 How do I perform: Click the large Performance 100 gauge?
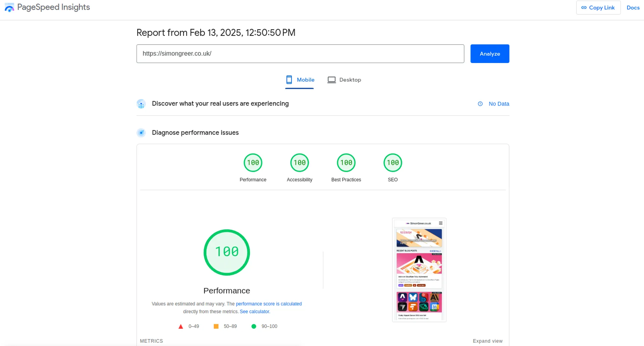[x=227, y=252]
